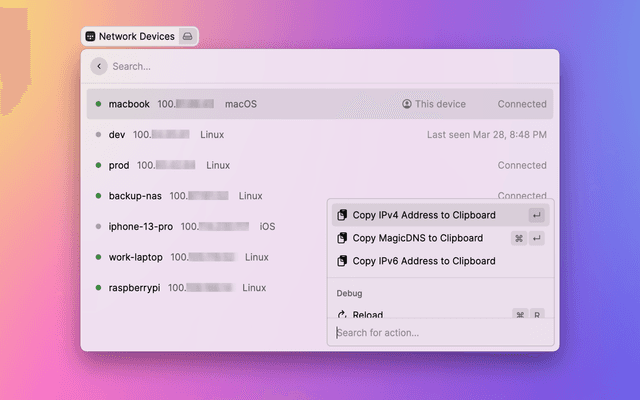The image size is (640, 400).
Task: Run the Reload debug action
Action: click(368, 314)
